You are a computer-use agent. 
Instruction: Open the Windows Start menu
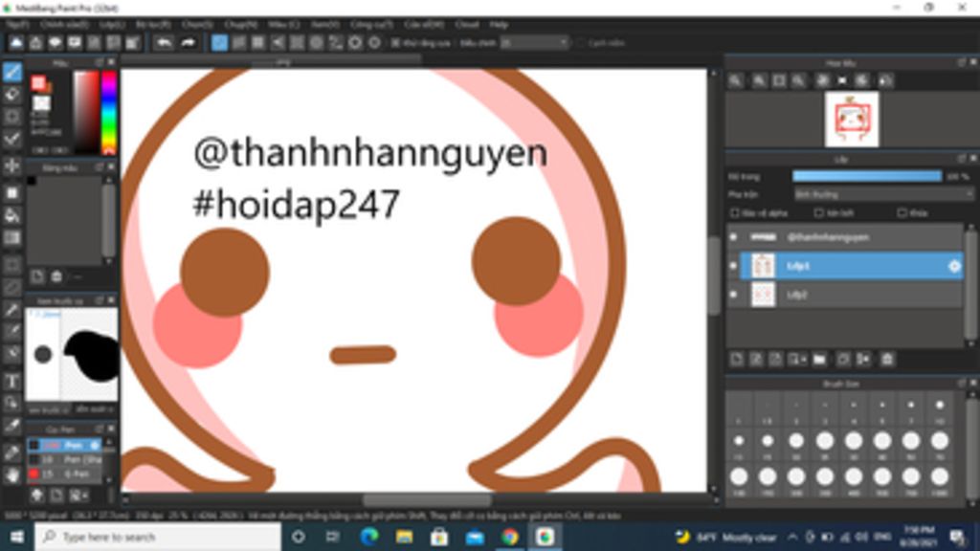(x=17, y=537)
